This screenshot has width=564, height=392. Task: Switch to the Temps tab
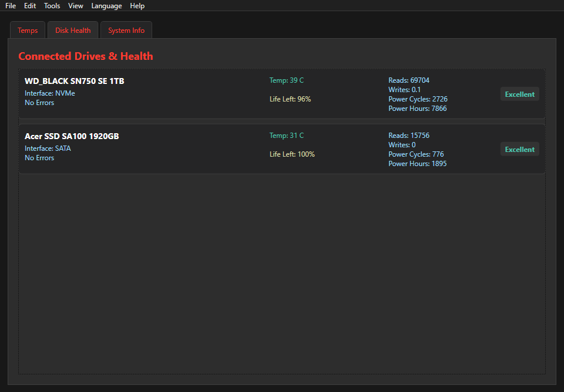pyautogui.click(x=28, y=30)
